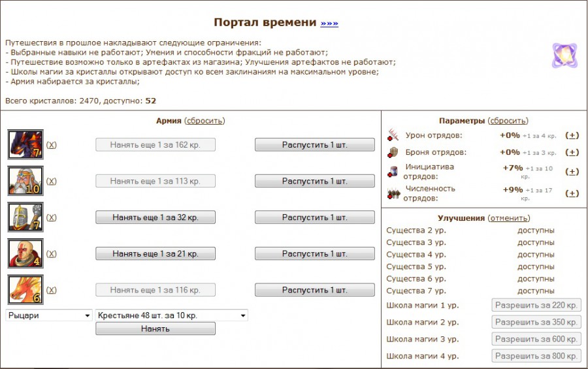
Task: Increase Численность отрядов with its plus
Action: click(572, 193)
